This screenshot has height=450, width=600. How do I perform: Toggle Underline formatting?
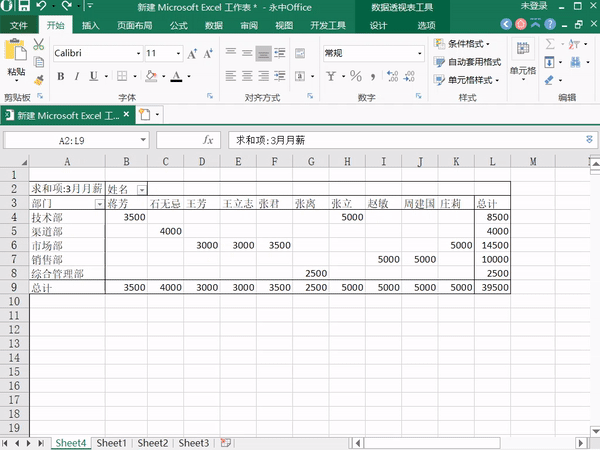pyautogui.click(x=94, y=76)
